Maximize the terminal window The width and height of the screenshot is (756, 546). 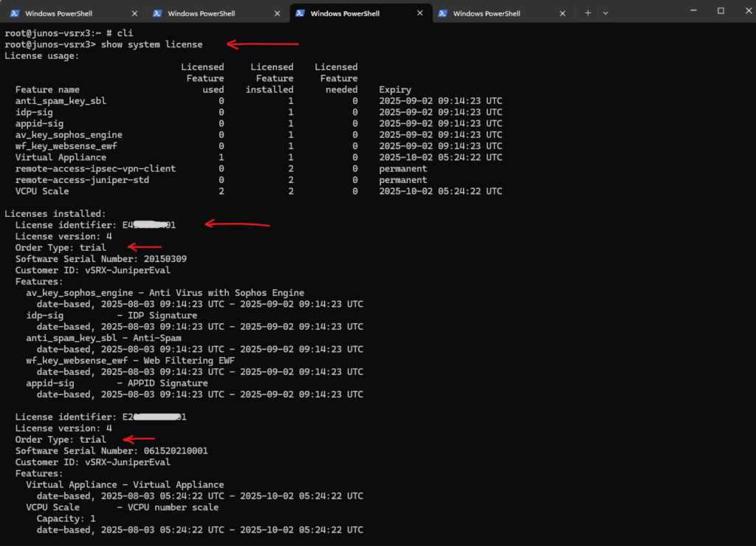tap(721, 10)
